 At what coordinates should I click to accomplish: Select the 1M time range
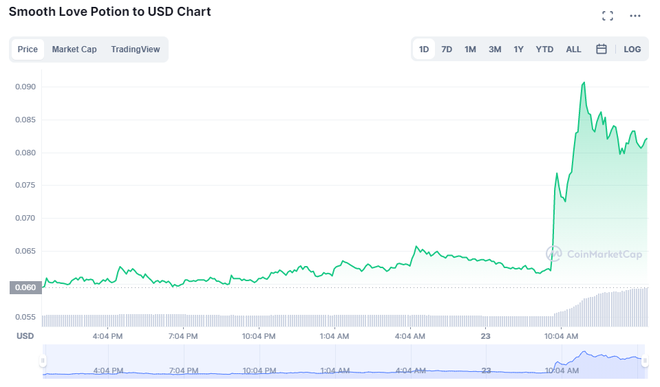point(470,49)
